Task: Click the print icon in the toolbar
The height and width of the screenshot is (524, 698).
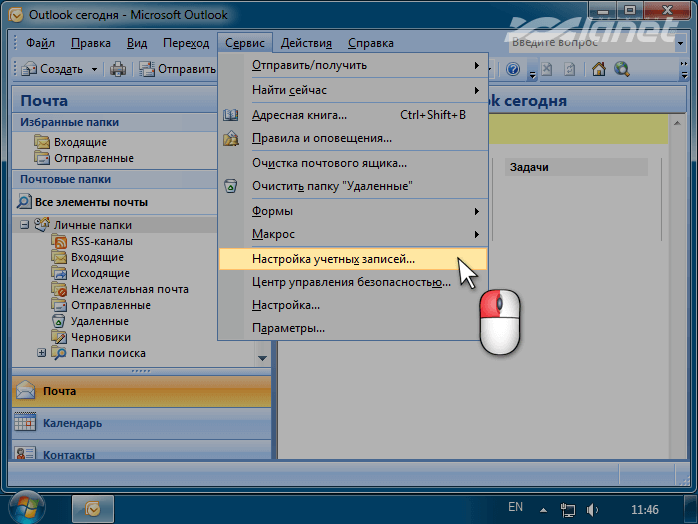Action: coord(118,69)
